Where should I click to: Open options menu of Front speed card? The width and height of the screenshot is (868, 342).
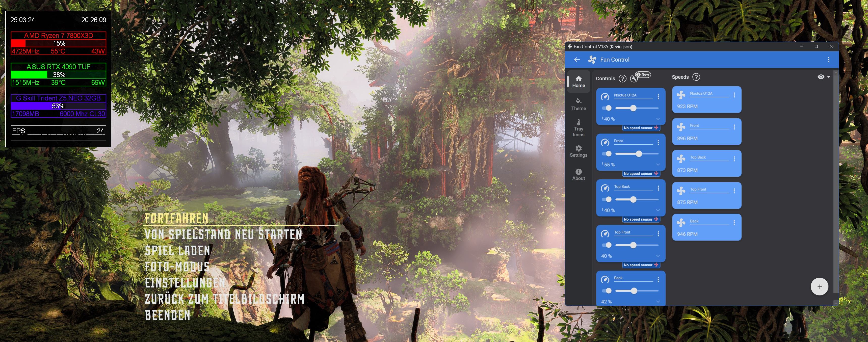(x=734, y=127)
